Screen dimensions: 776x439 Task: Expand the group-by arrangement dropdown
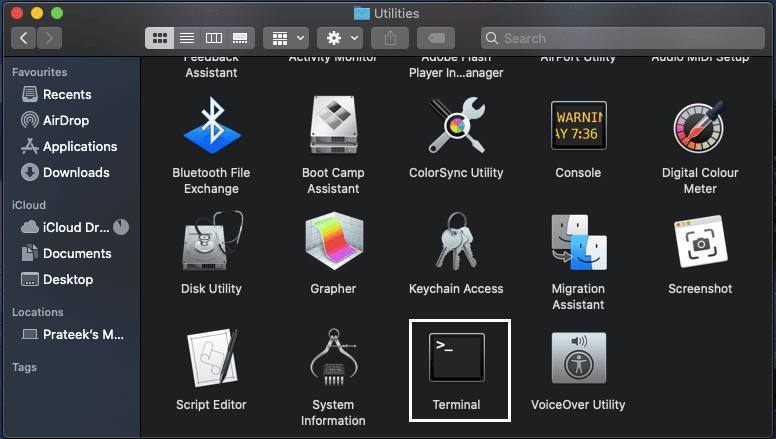click(x=289, y=38)
